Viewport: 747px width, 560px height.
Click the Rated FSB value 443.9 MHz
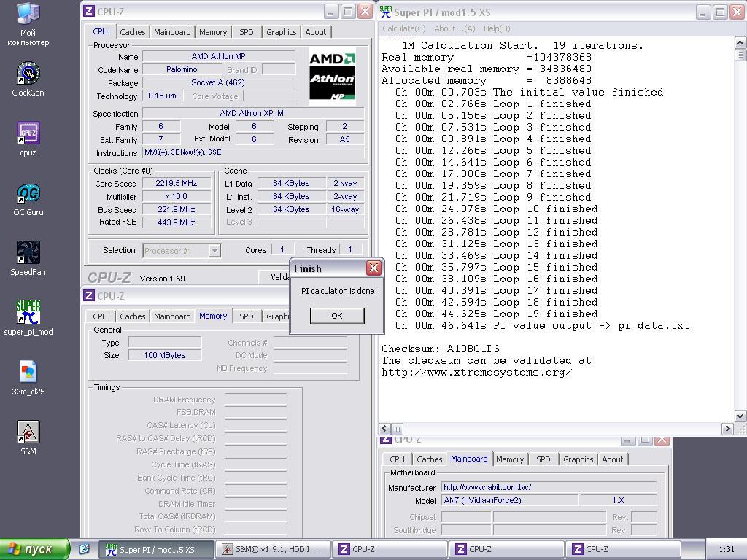click(177, 222)
